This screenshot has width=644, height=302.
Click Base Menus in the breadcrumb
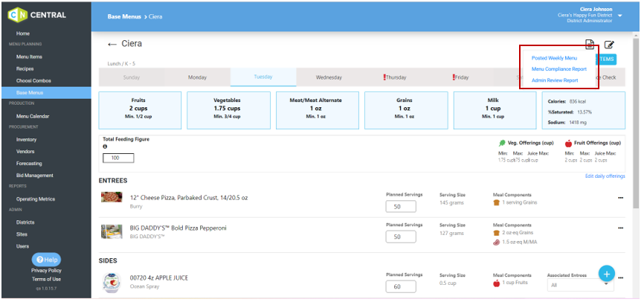124,17
